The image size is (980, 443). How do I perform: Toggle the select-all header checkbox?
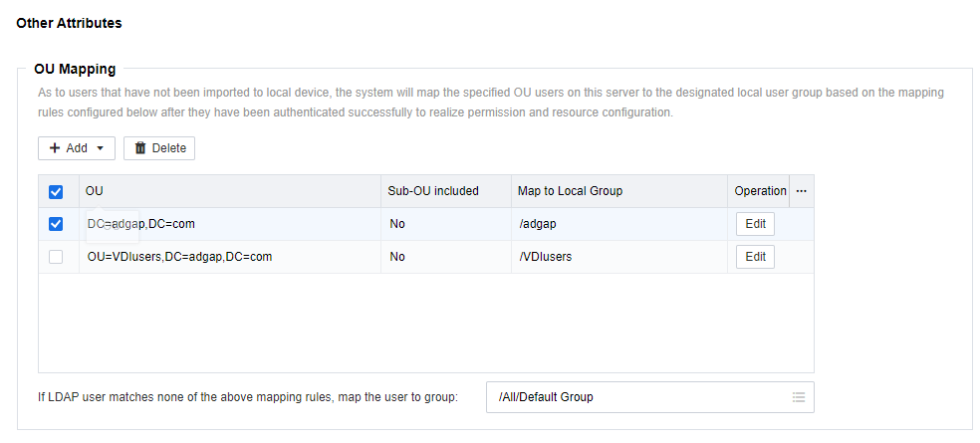56,191
